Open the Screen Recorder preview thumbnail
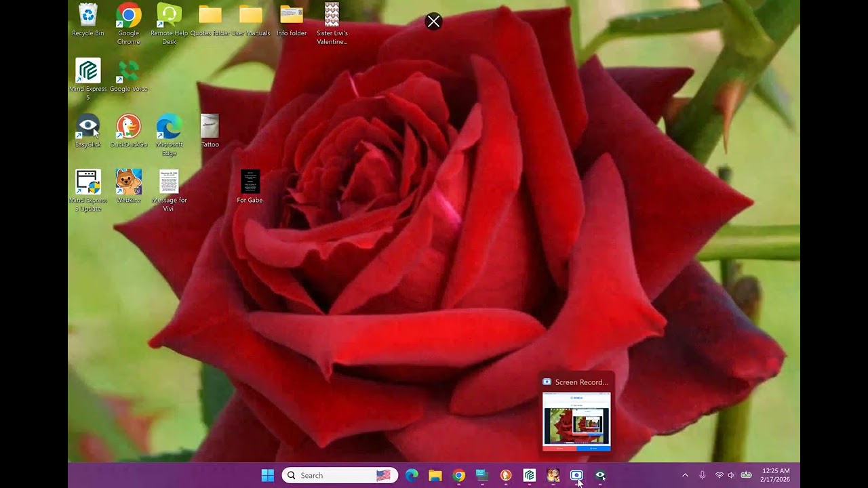This screenshot has width=868, height=488. click(576, 421)
